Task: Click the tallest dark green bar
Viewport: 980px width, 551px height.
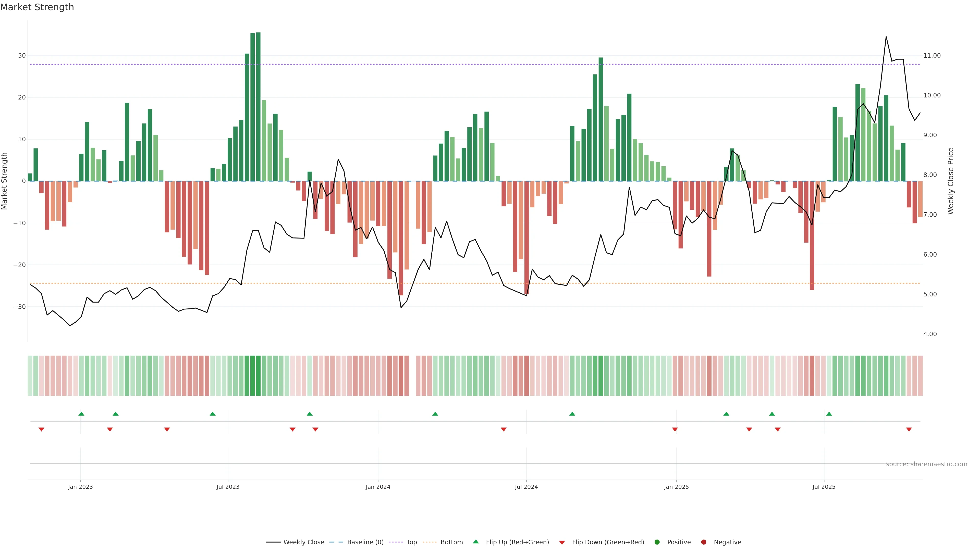Action: [x=258, y=106]
